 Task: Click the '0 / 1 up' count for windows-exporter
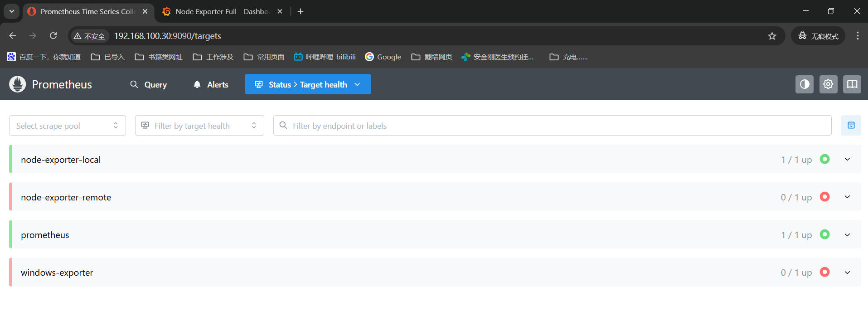(796, 273)
